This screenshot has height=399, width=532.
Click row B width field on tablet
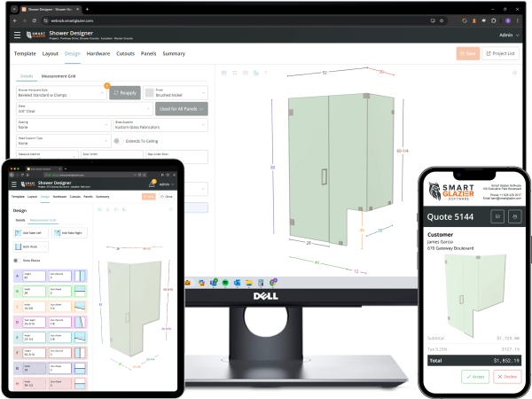click(34, 291)
